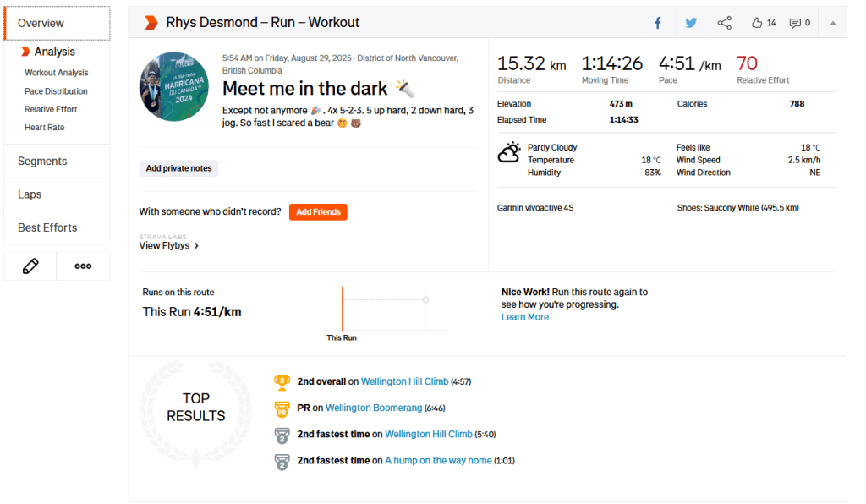Open Pace Distribution analysis

coord(56,91)
